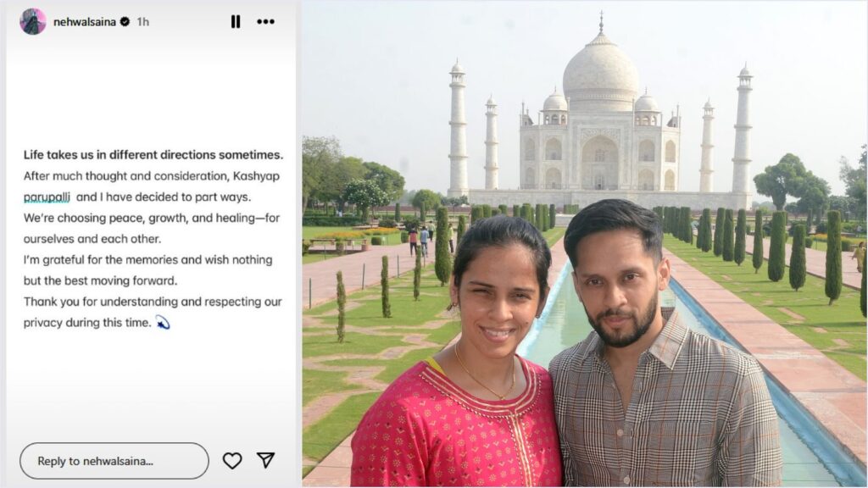Screen dimensions: 868x488
Task: Click the 1h story timestamp
Action: point(142,21)
